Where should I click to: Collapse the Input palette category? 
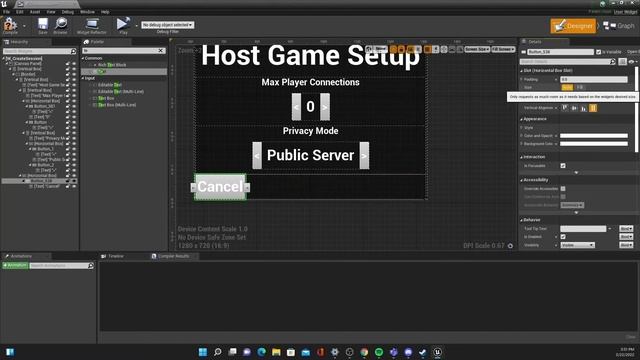[x=83, y=78]
